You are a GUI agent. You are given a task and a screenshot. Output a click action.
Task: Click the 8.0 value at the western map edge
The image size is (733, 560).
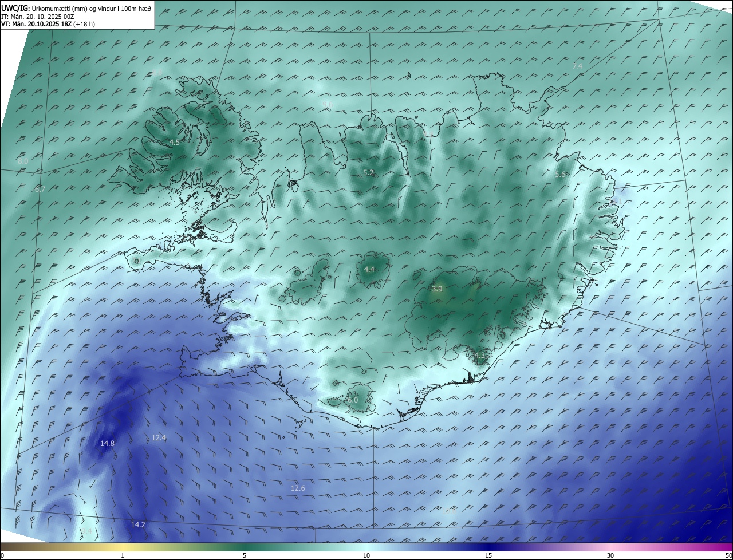[x=23, y=161]
